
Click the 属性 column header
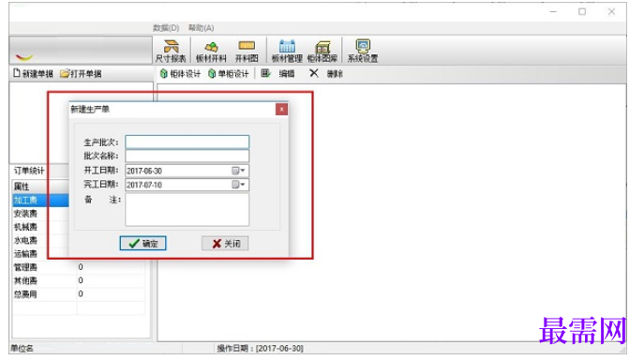click(40, 187)
